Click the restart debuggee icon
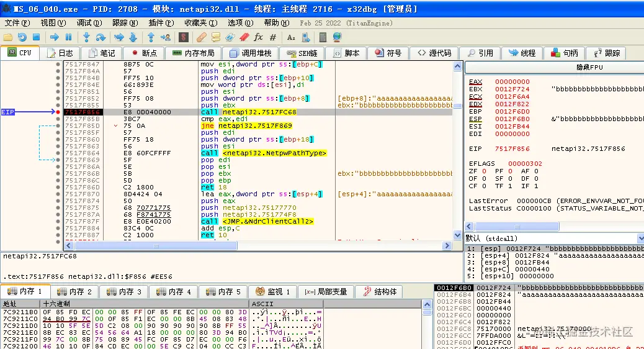 (22, 37)
